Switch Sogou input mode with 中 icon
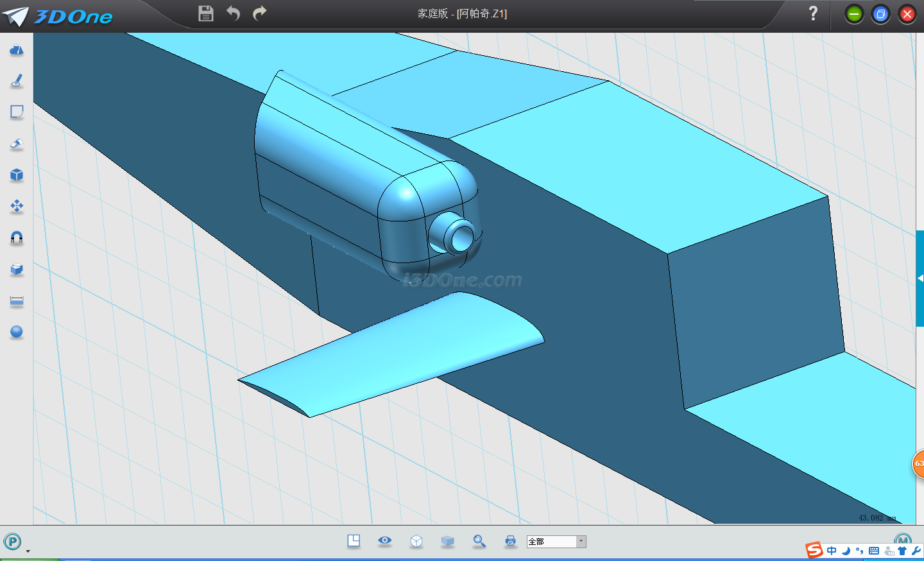 click(x=832, y=551)
